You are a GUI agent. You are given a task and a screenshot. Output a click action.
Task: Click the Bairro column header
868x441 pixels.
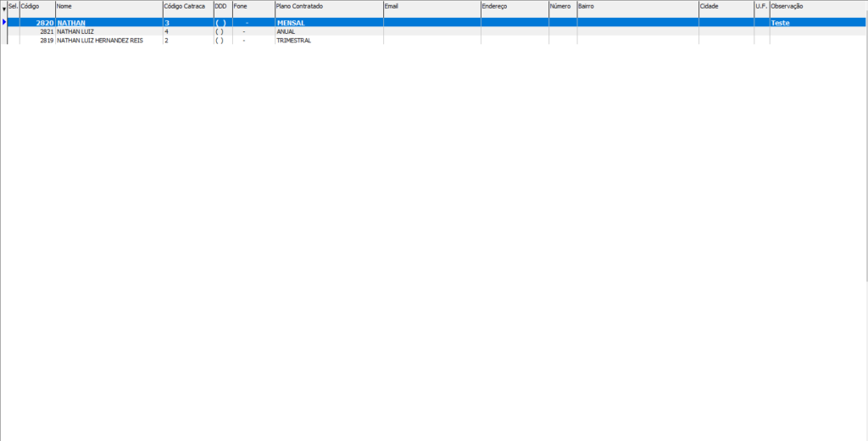[638, 8]
